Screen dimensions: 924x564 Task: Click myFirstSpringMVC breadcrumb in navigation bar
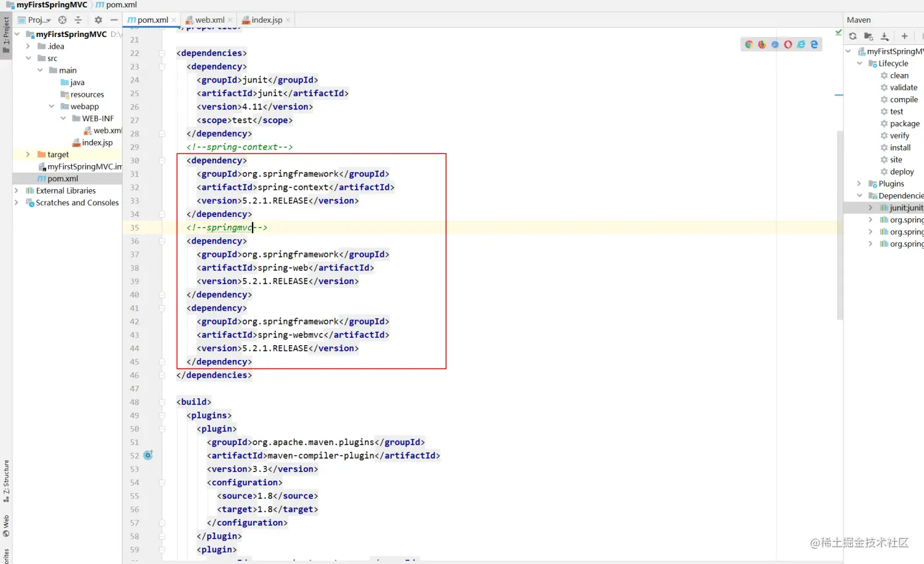coord(47,5)
